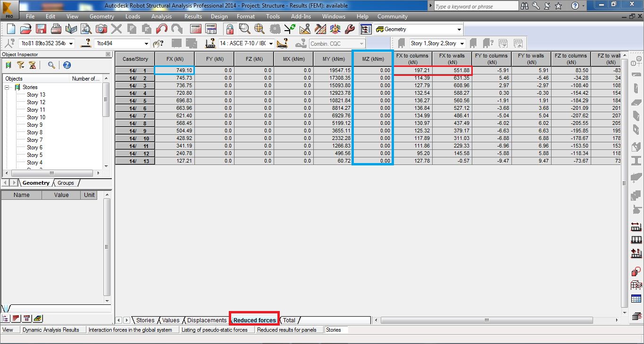Click the FX (kN) column header
Image resolution: width=644 pixels, height=344 pixels.
pyautogui.click(x=175, y=59)
